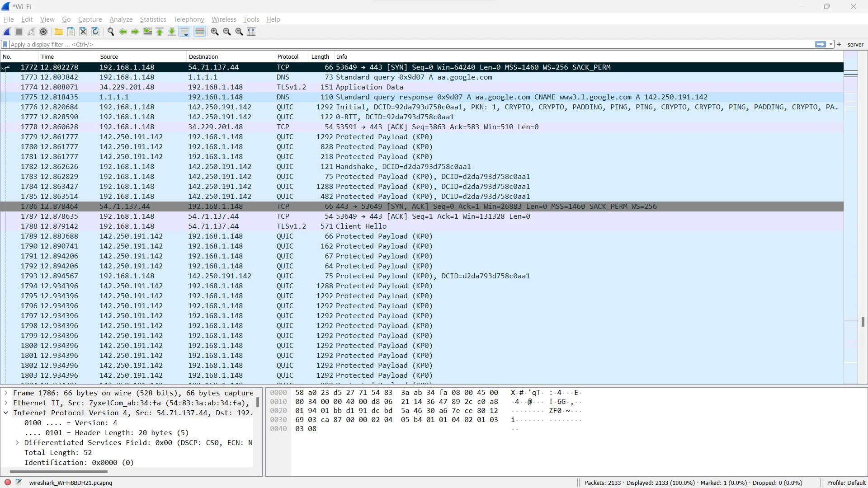The image size is (868, 488).
Task: Toggle packet list coloring rules
Action: click(199, 32)
